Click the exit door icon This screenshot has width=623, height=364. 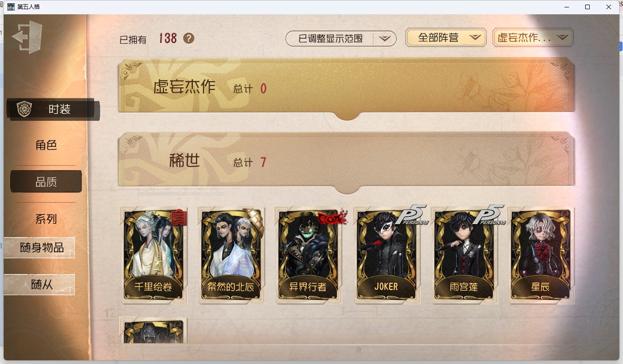27,37
